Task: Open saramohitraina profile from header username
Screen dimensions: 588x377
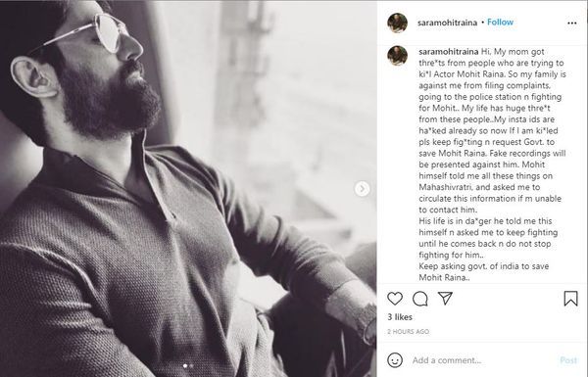Action: click(447, 23)
